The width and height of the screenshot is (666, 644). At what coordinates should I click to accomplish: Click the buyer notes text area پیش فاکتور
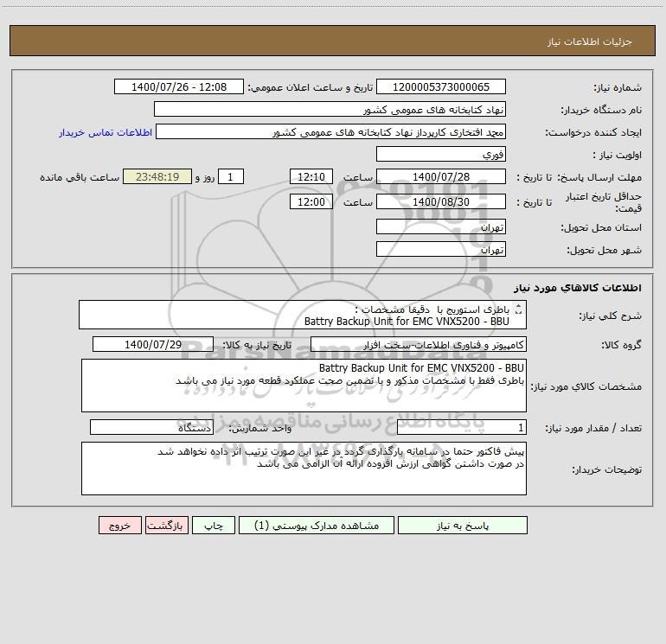(304, 469)
